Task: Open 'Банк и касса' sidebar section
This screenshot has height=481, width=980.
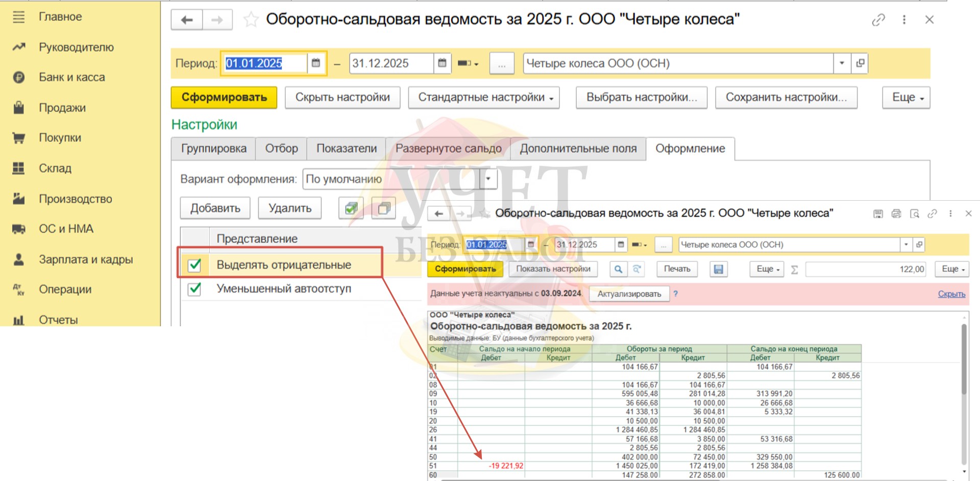Action: (x=72, y=77)
